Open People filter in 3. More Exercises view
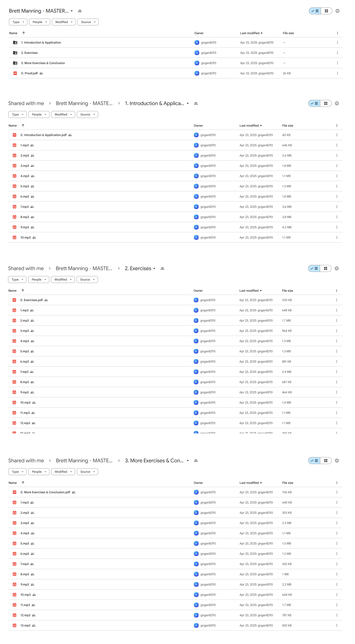This screenshot has width=355, height=644. [39, 472]
